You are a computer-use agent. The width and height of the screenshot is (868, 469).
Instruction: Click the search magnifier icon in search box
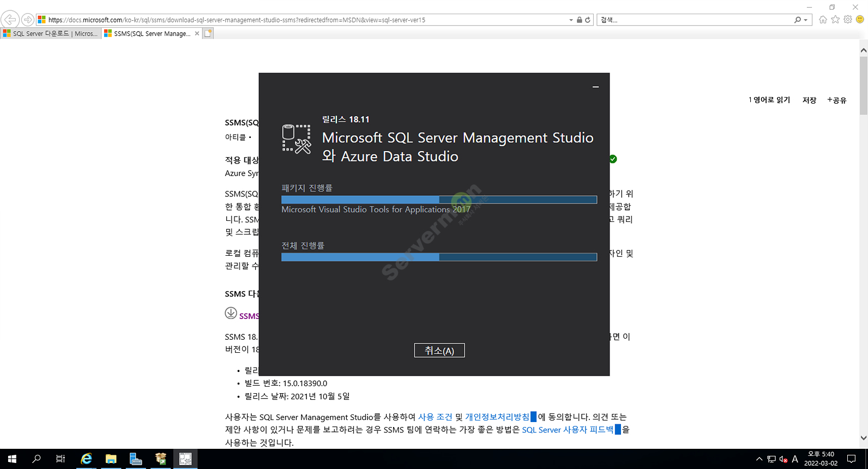click(798, 20)
